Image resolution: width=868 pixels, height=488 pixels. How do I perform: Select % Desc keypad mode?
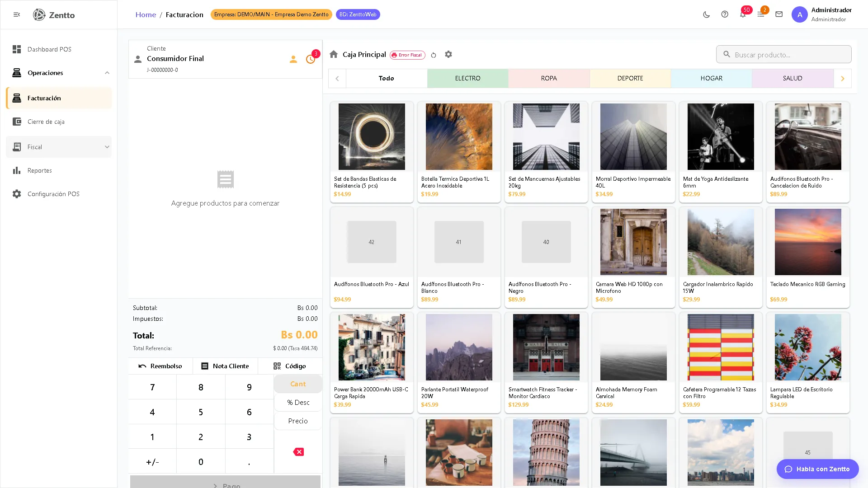tap(298, 403)
